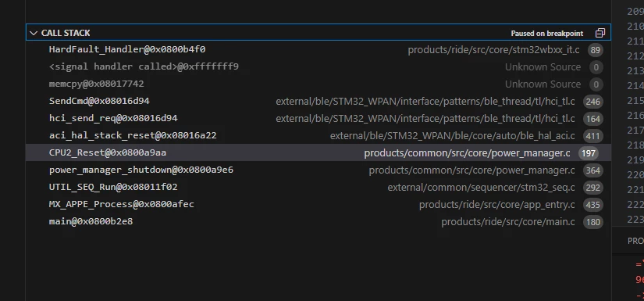Click editor line number 215
The image size is (644, 301).
click(x=635, y=101)
